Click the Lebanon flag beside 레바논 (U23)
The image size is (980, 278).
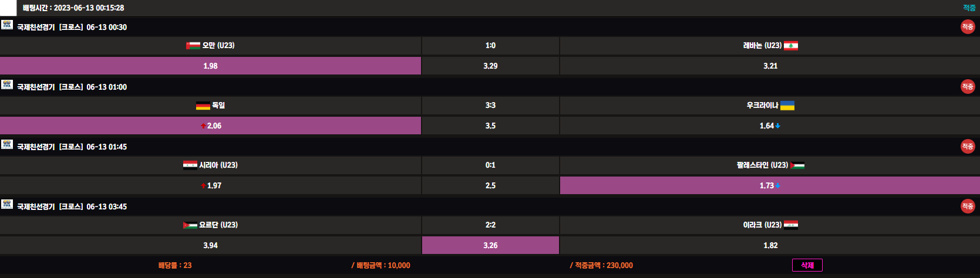coord(790,46)
